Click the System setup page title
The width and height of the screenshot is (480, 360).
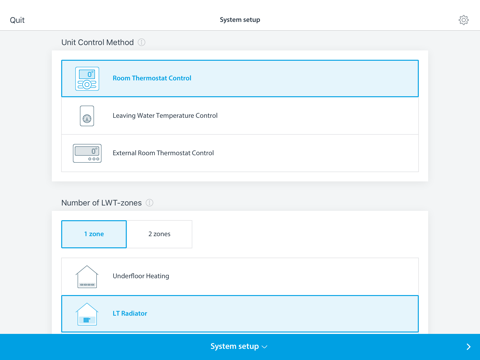point(240,20)
